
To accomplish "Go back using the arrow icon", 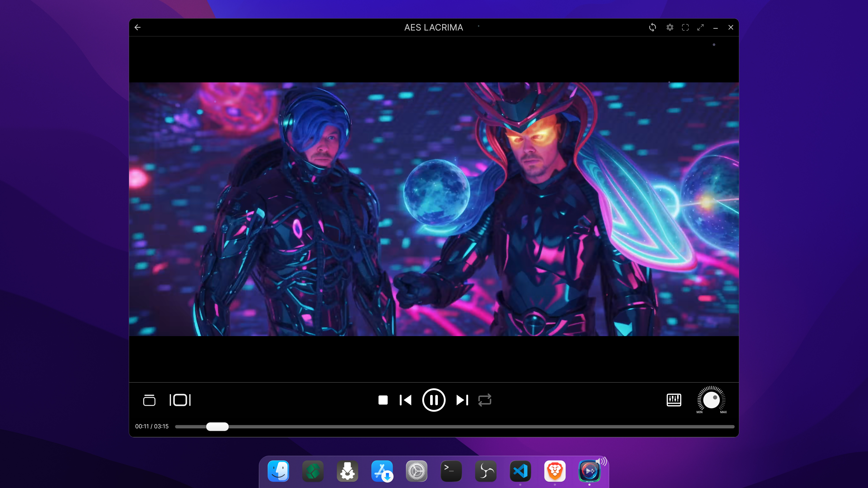I will (x=137, y=27).
